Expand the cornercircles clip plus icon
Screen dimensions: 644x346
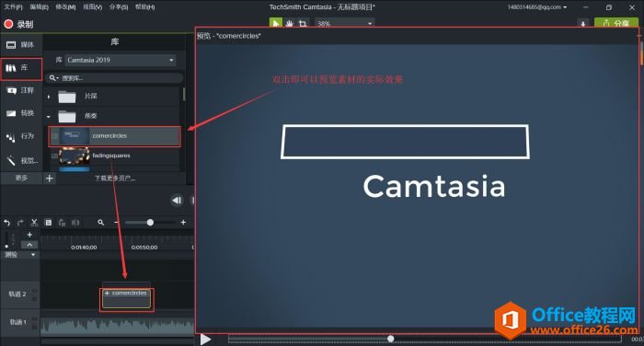pyautogui.click(x=108, y=294)
